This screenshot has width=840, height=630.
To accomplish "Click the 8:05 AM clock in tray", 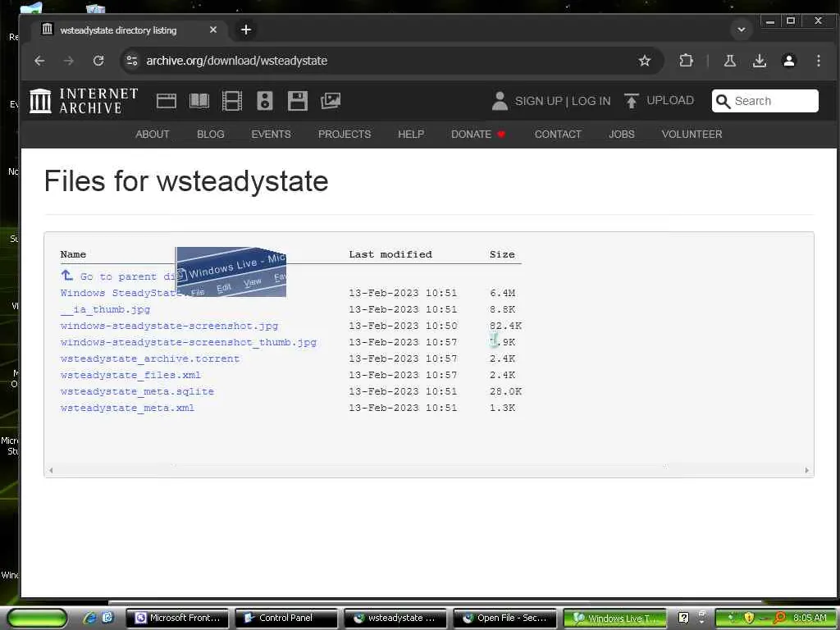I will [810, 619].
